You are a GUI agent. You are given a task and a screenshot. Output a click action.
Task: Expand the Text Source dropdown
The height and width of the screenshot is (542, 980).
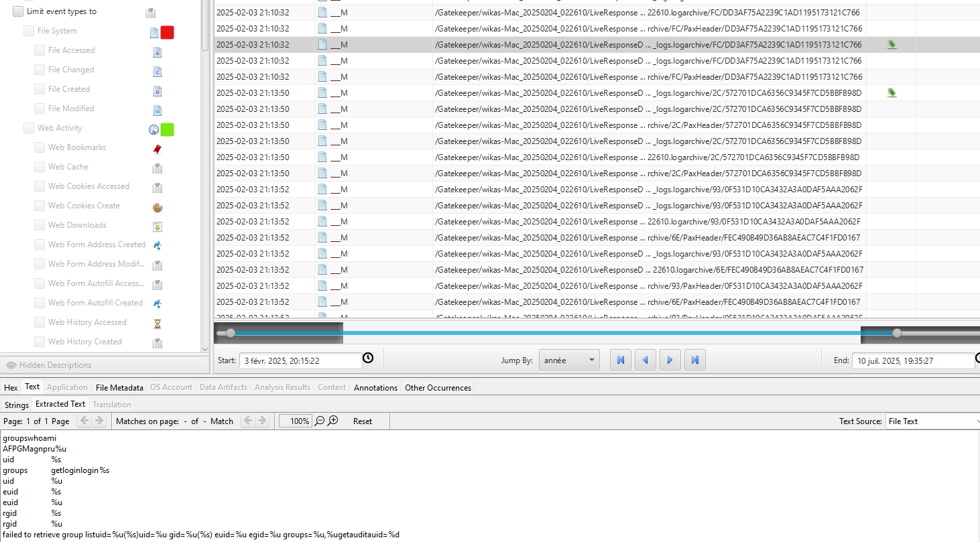(932, 421)
